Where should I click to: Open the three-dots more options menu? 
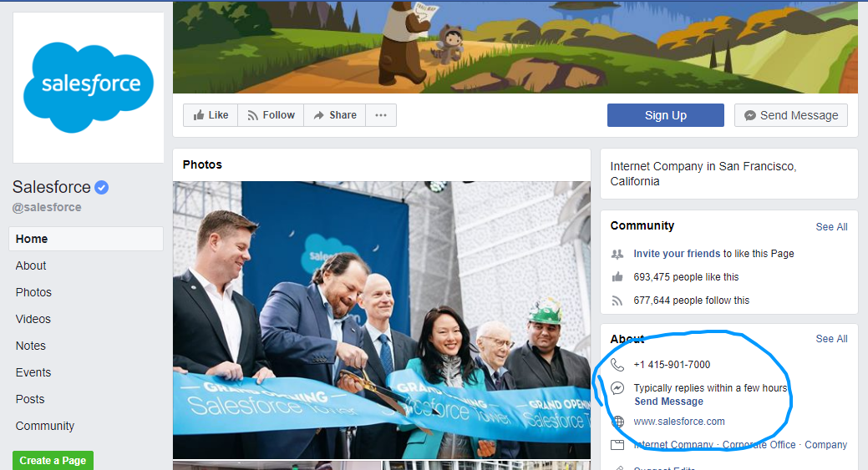(x=381, y=115)
